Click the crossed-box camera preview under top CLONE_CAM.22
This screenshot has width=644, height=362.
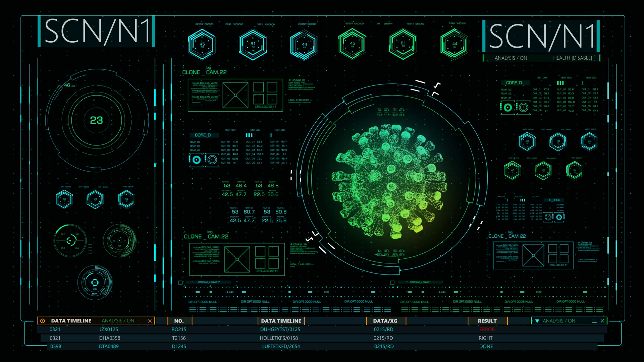(235, 95)
